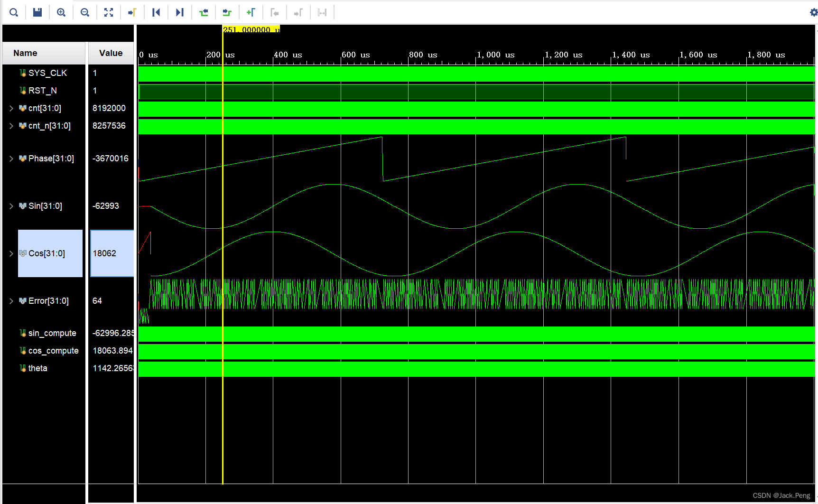Select the Value cell showing 18062
Screen dimensions: 818x504
click(x=111, y=253)
